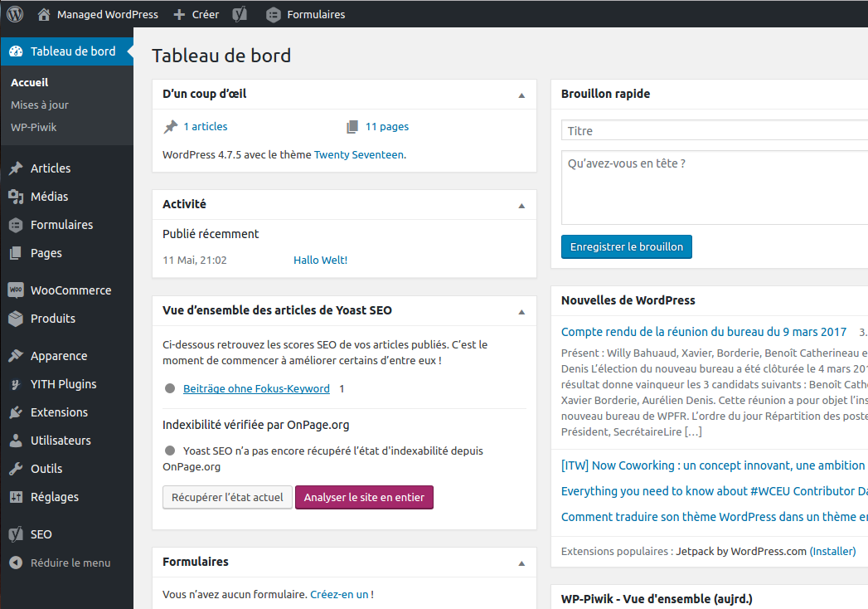Open Beiträge ohne Fokus-Keyword link

click(x=256, y=389)
